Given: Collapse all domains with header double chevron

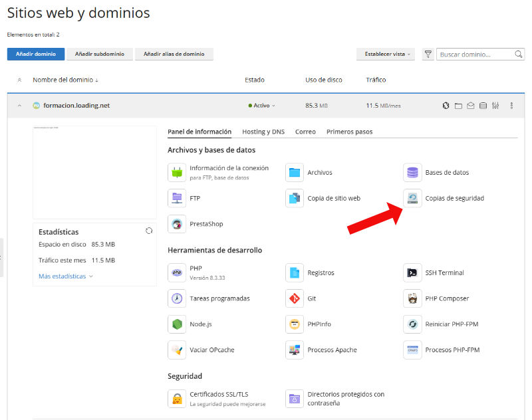Looking at the screenshot, I should tap(19, 80).
